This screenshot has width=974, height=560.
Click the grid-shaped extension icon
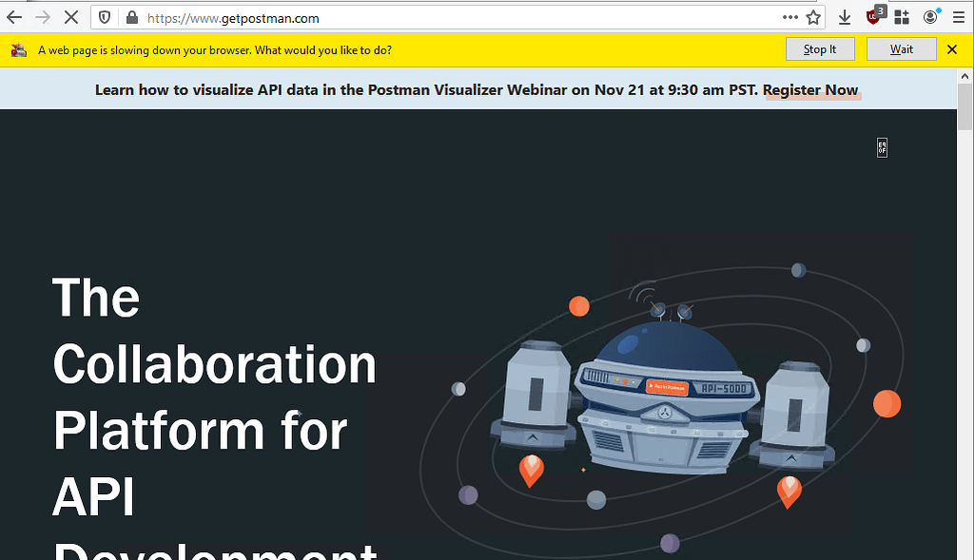tap(901, 16)
